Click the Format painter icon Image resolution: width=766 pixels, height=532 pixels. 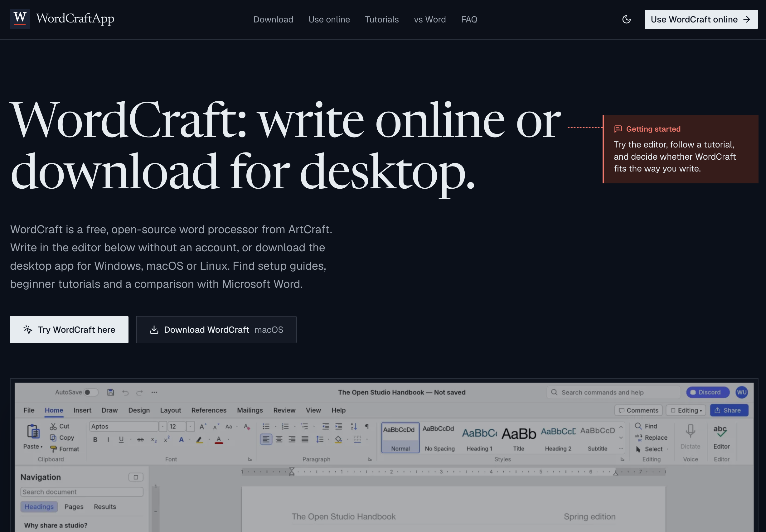click(x=53, y=449)
